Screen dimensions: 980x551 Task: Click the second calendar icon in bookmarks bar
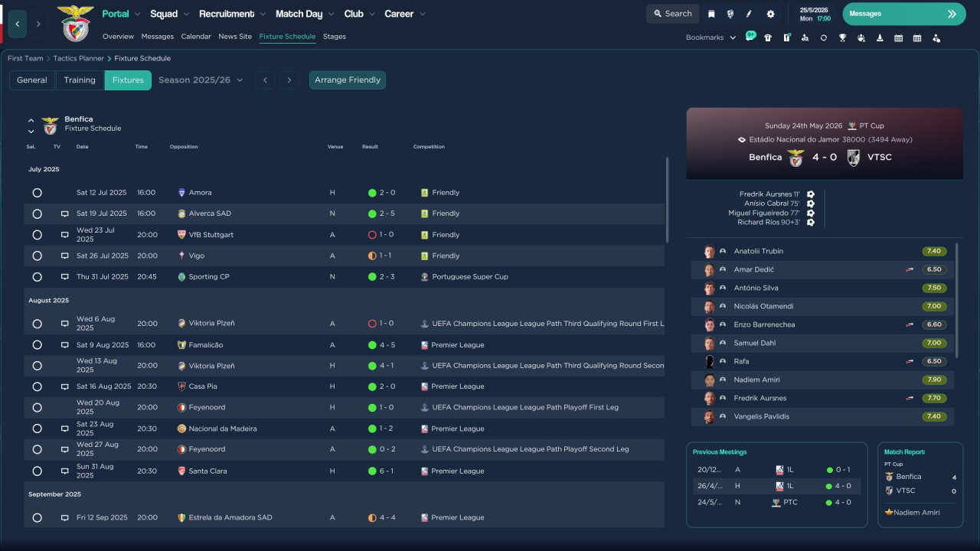click(917, 37)
